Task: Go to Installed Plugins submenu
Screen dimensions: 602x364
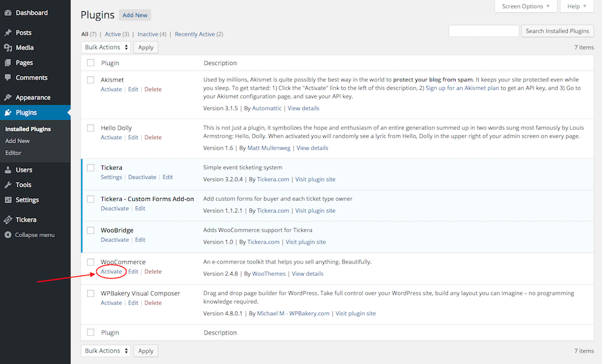Action: (x=28, y=129)
